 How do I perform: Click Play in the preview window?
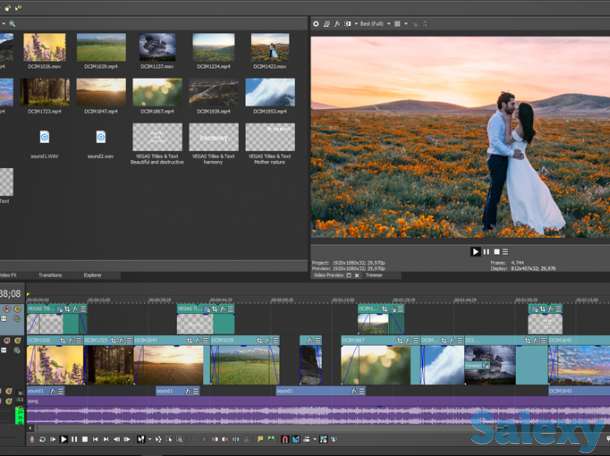[x=476, y=252]
